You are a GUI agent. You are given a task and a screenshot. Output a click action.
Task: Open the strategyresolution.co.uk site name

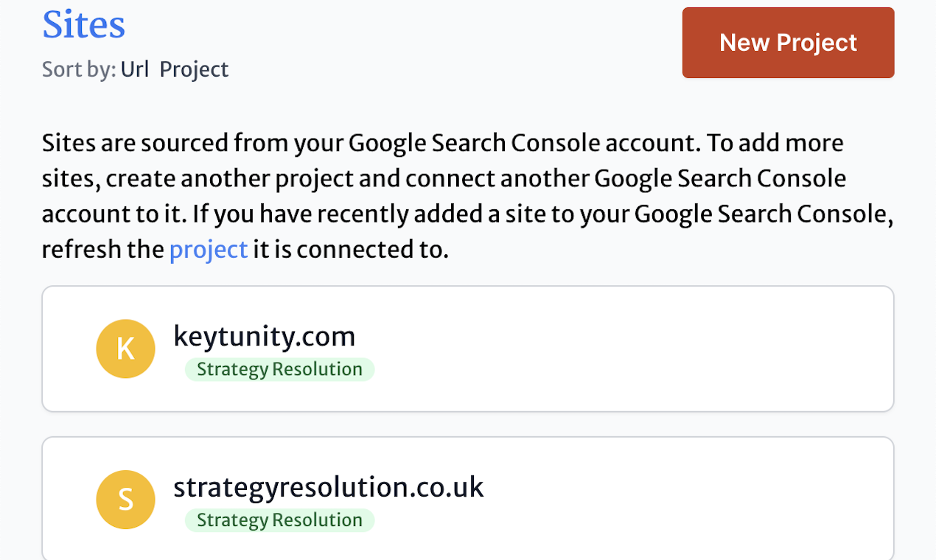point(328,487)
